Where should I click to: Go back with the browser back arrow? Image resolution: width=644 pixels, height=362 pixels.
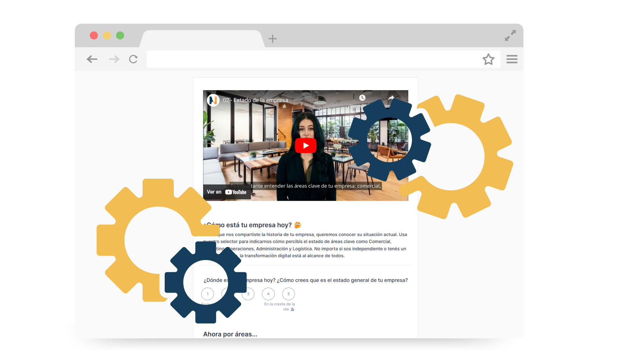(x=92, y=59)
